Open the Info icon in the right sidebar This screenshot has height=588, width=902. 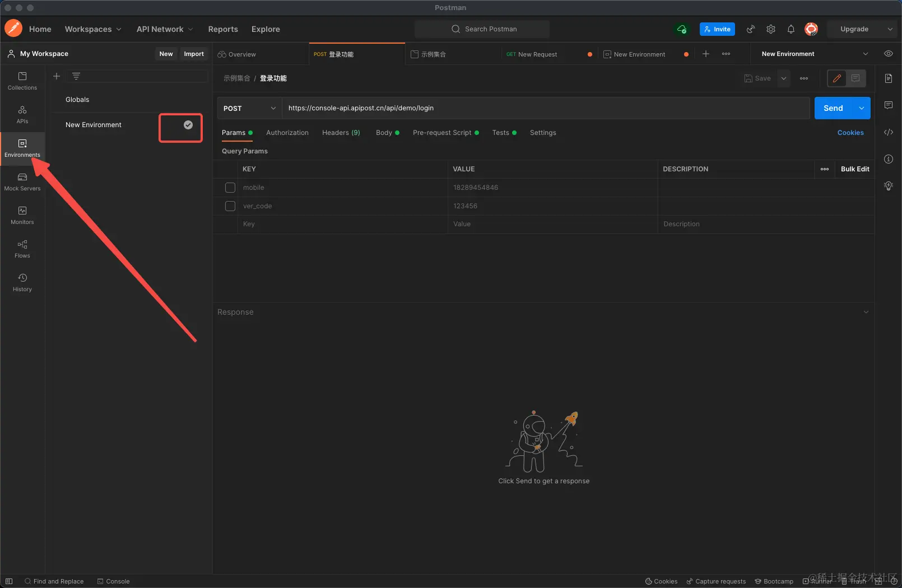pos(889,159)
